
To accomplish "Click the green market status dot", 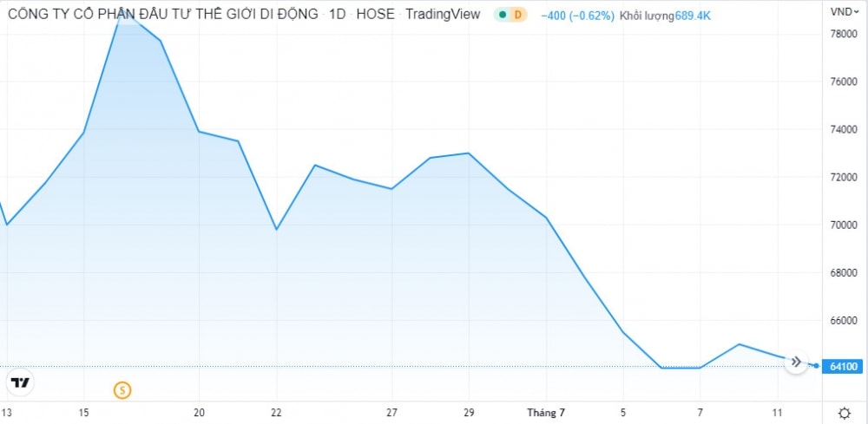I will pos(503,15).
